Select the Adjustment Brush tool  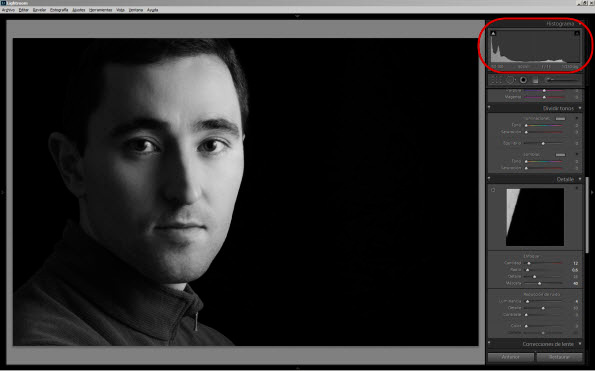click(x=562, y=80)
